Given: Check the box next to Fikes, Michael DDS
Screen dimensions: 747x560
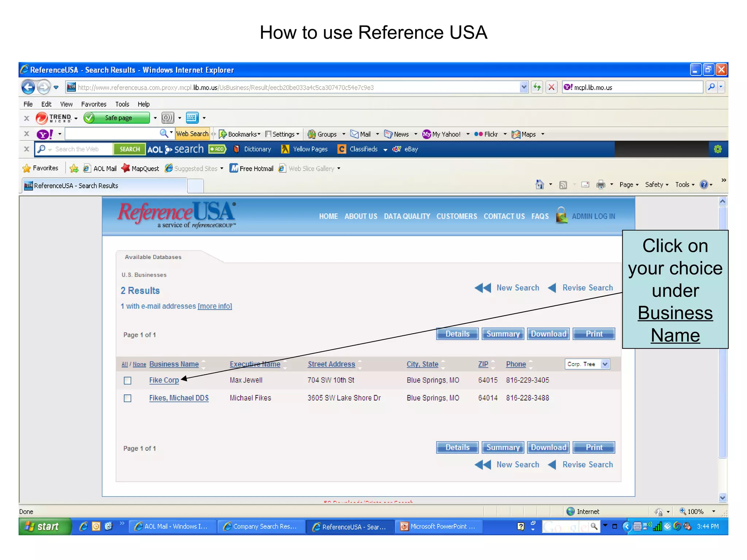Looking at the screenshot, I should click(x=127, y=398).
